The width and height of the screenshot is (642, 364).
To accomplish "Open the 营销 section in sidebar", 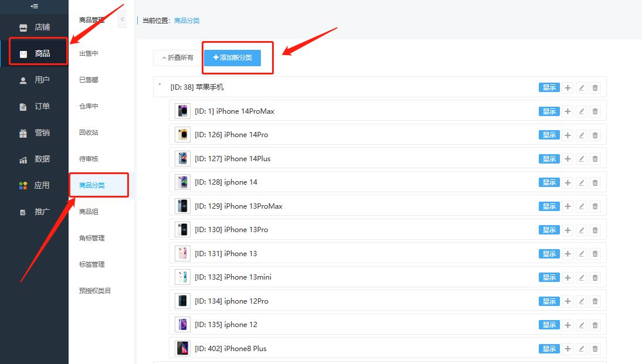I will point(35,132).
